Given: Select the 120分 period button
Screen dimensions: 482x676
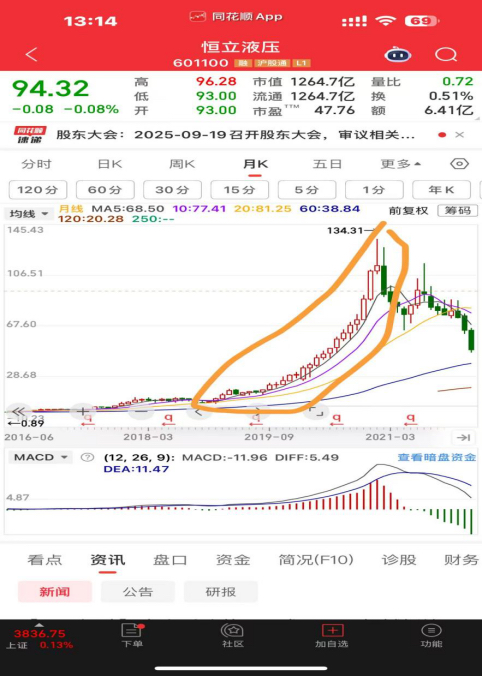Looking at the screenshot, I should pyautogui.click(x=38, y=190).
